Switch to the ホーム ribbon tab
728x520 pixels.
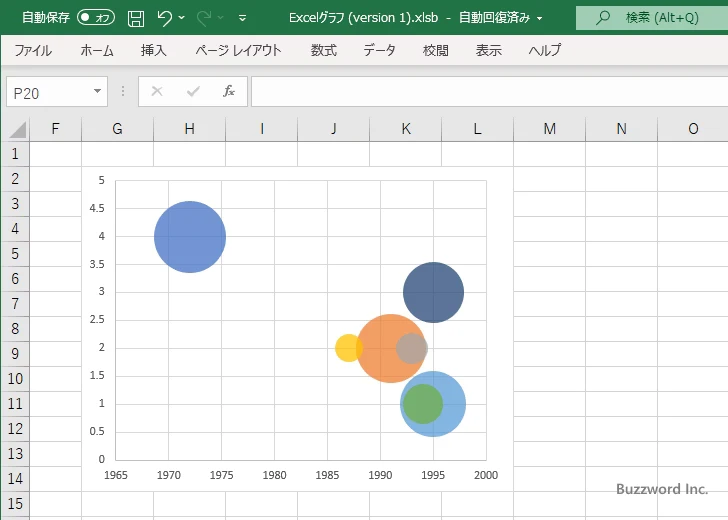(97, 50)
